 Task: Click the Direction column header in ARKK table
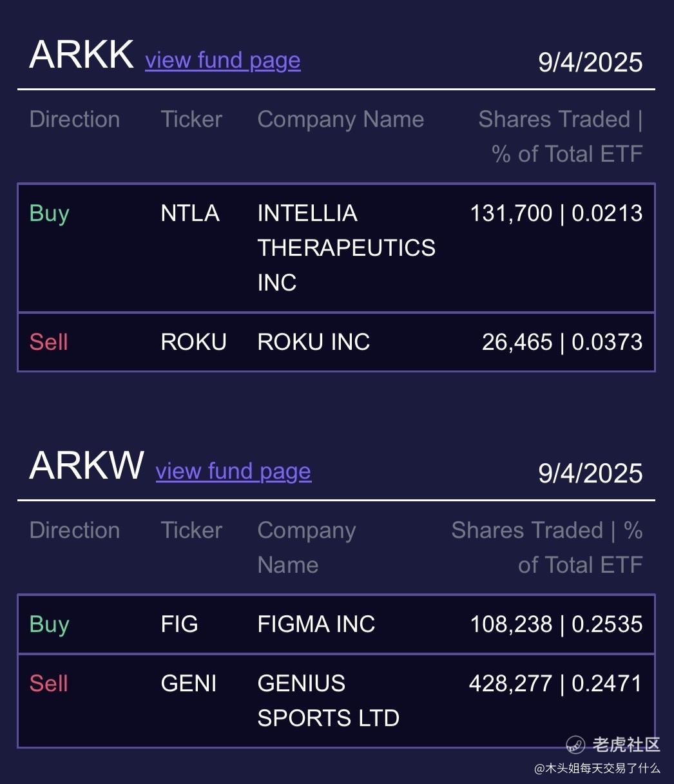(x=75, y=119)
